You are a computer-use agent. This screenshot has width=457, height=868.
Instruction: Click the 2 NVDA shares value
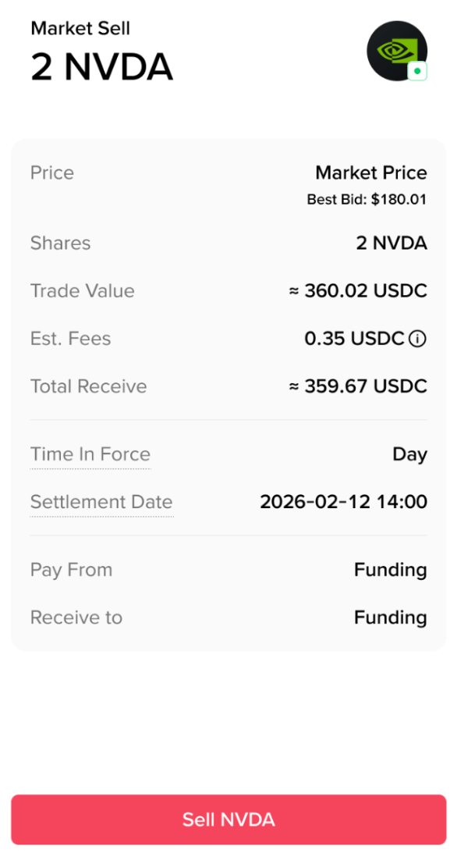(391, 243)
